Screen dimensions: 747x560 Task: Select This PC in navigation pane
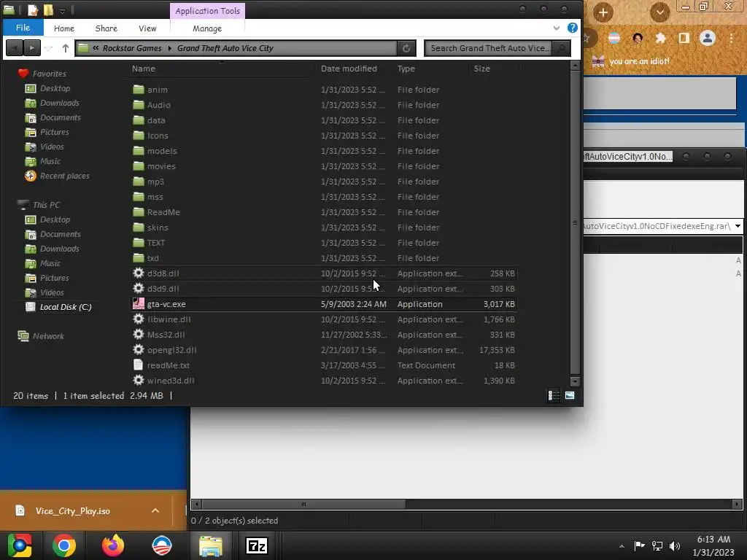click(46, 205)
